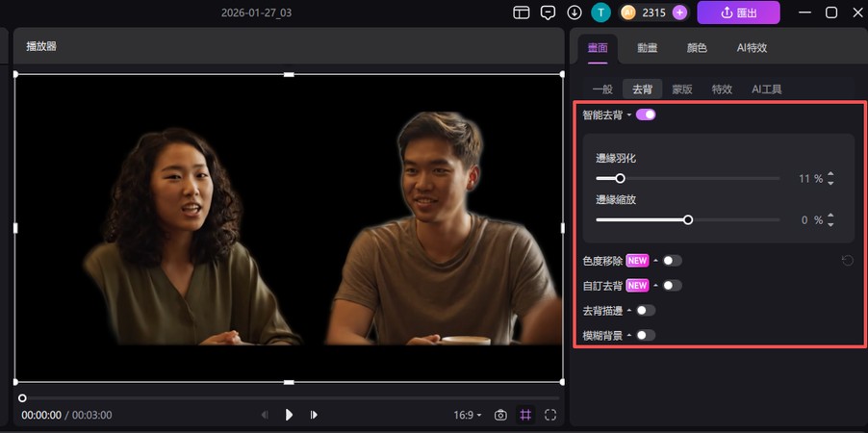868x433 pixels.
Task: Open the download center icon
Action: 574,13
